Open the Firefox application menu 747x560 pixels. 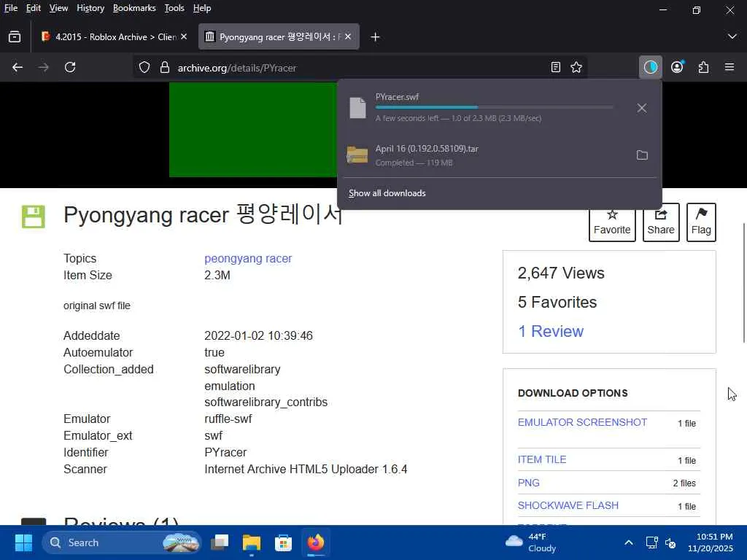coord(729,67)
